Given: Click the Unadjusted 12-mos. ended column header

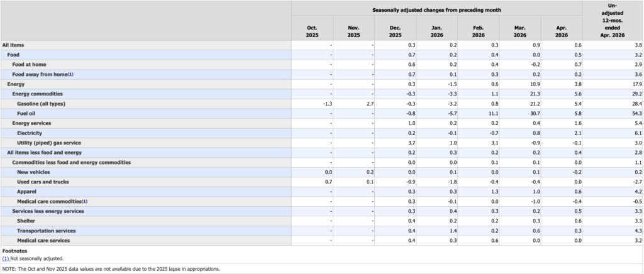Looking at the screenshot, I should (x=613, y=21).
